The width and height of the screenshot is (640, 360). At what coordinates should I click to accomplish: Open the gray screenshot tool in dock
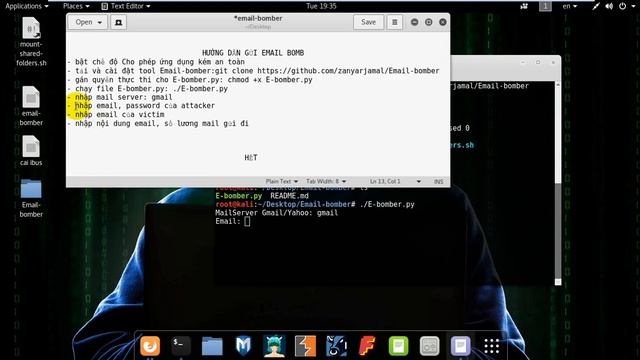(x=429, y=346)
